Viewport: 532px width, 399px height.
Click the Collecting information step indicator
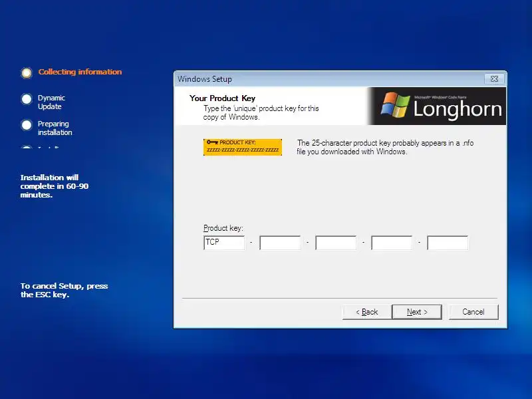pos(27,72)
